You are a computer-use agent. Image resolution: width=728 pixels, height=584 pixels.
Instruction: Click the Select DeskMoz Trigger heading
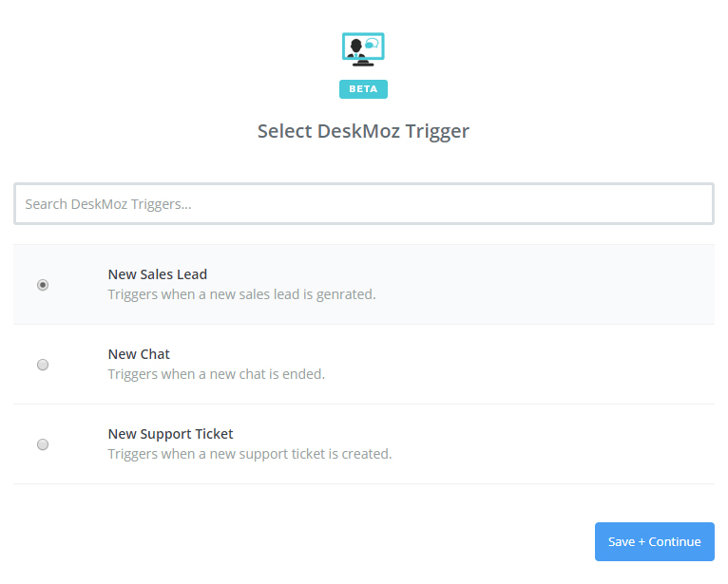coord(364,132)
